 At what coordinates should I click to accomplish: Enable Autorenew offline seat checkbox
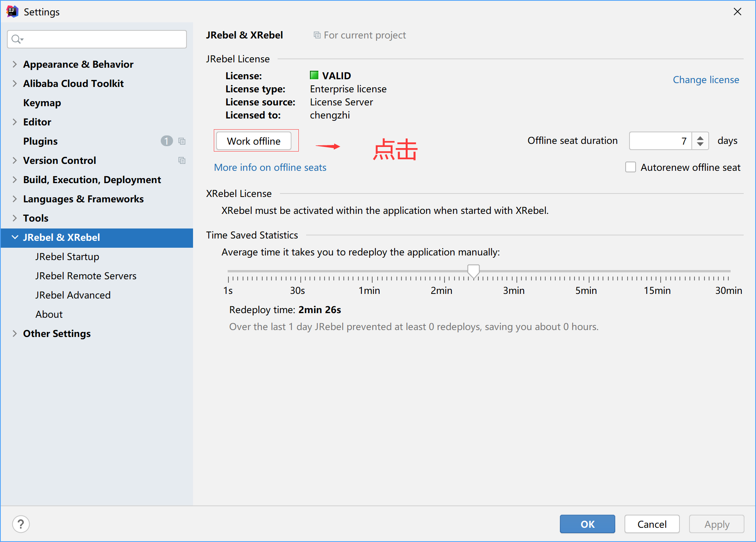[631, 167]
